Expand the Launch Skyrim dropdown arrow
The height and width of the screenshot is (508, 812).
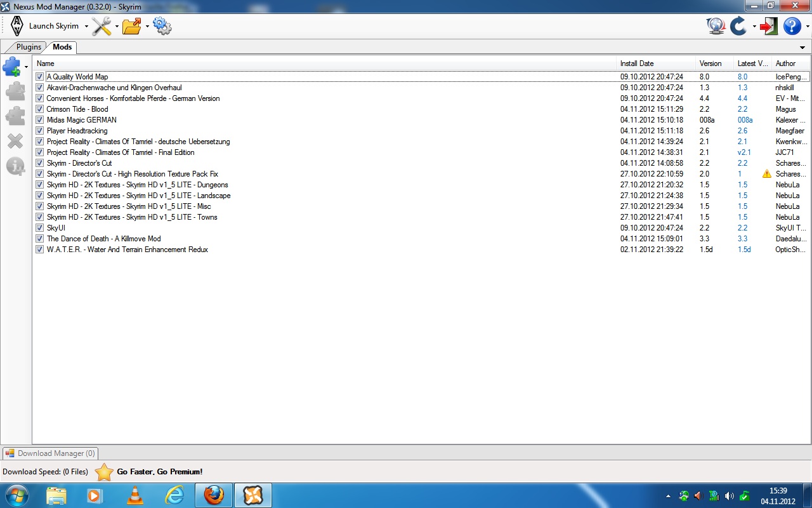[x=86, y=27]
